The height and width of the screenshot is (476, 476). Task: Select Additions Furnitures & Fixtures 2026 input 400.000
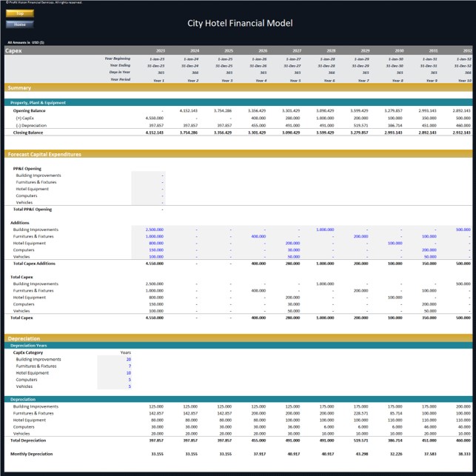(258, 236)
